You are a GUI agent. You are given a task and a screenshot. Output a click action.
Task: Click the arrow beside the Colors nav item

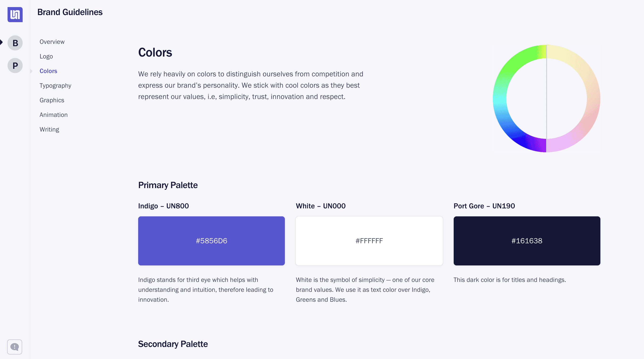click(32, 71)
